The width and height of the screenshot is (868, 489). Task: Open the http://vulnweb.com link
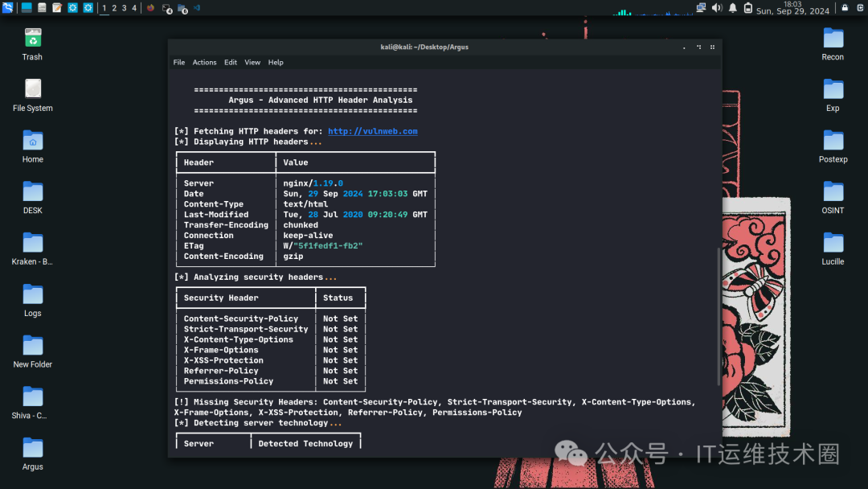point(373,131)
